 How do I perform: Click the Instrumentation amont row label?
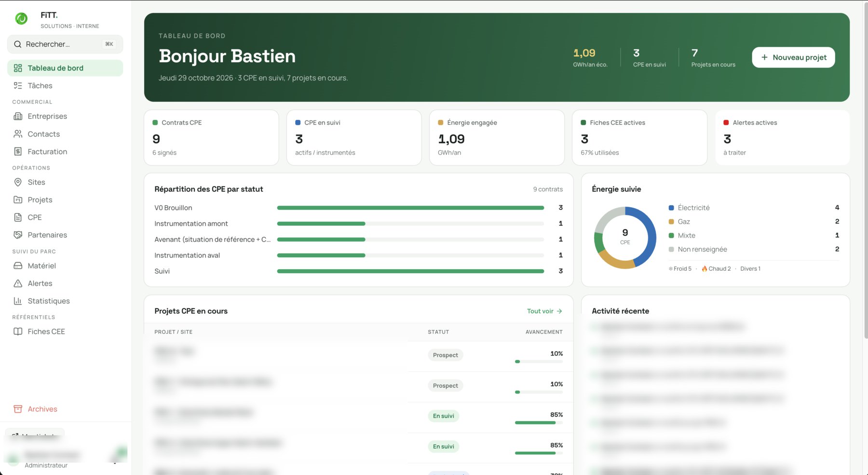click(x=191, y=224)
